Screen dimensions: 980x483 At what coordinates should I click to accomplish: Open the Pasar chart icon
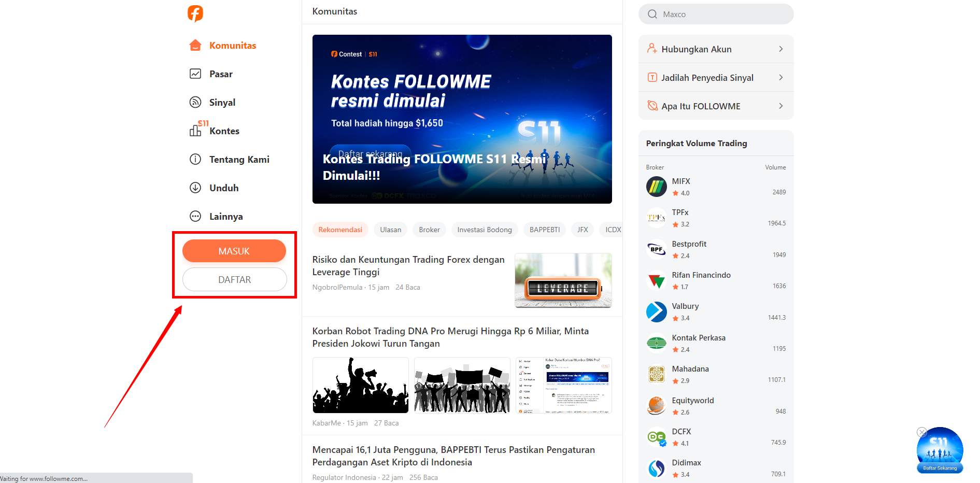pyautogui.click(x=195, y=74)
